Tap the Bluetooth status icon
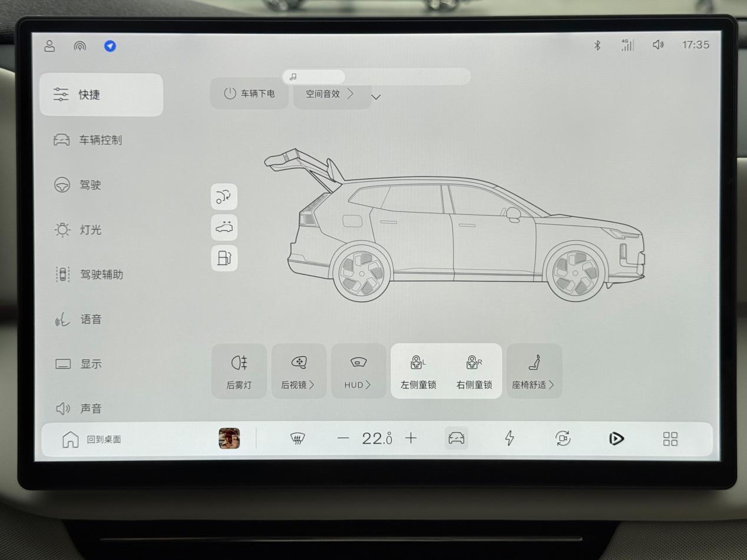Screen dimensions: 747x560 (x=597, y=45)
